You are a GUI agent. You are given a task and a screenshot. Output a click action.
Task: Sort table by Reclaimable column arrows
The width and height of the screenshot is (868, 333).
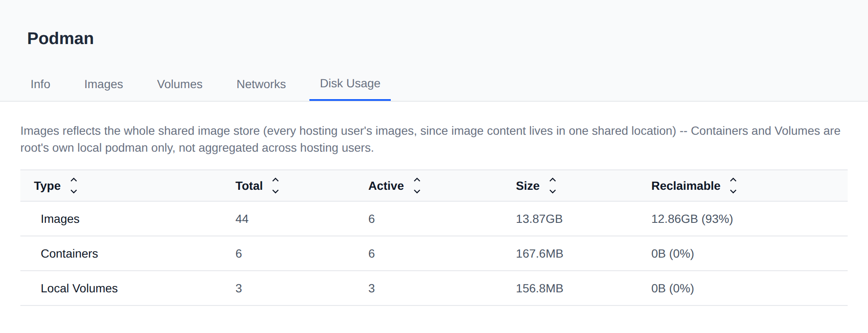pos(733,186)
